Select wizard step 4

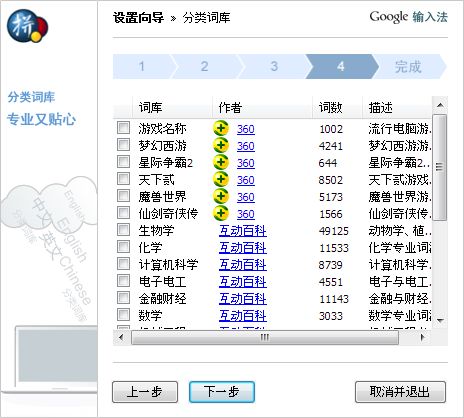[341, 66]
